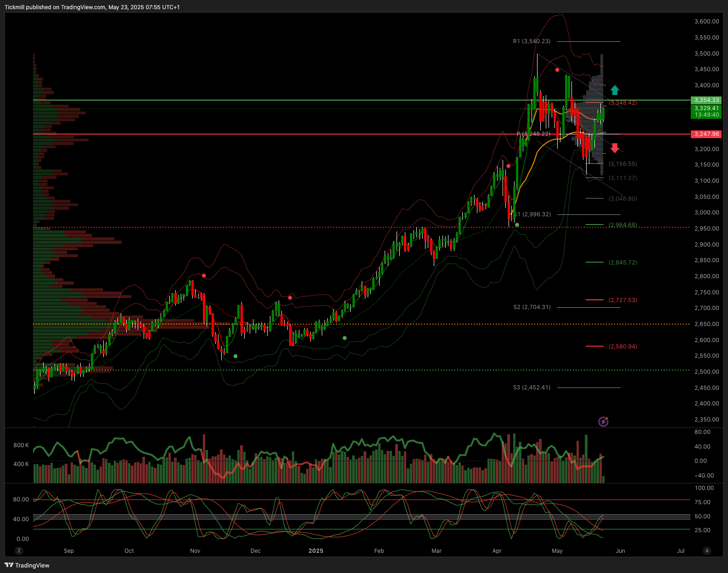Click the Feb label on time axis
728x573 pixels.
click(x=379, y=551)
